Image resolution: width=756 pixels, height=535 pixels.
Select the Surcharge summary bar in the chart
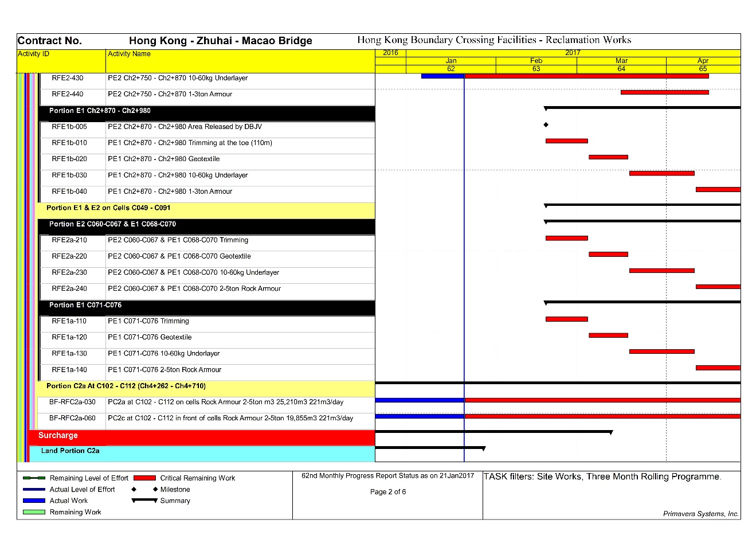coord(494,432)
